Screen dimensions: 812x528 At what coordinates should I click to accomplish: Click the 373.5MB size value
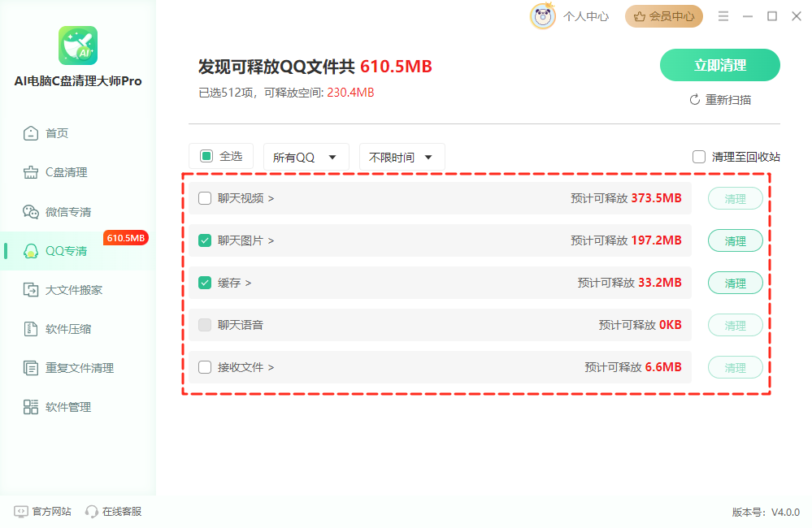(656, 198)
